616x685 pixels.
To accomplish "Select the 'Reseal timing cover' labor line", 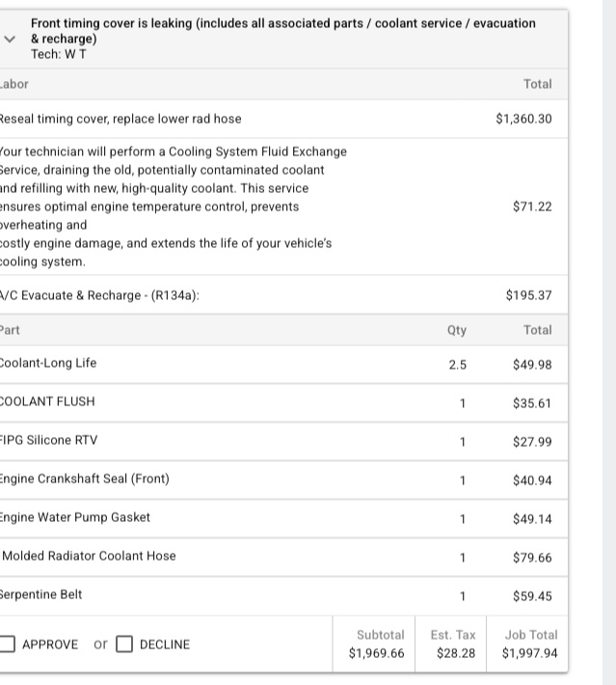I will click(x=121, y=119).
